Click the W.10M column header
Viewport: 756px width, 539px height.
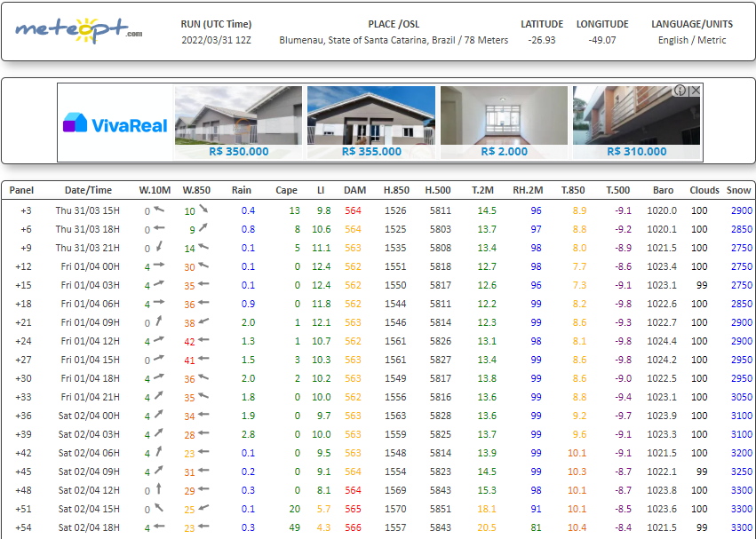(x=155, y=190)
